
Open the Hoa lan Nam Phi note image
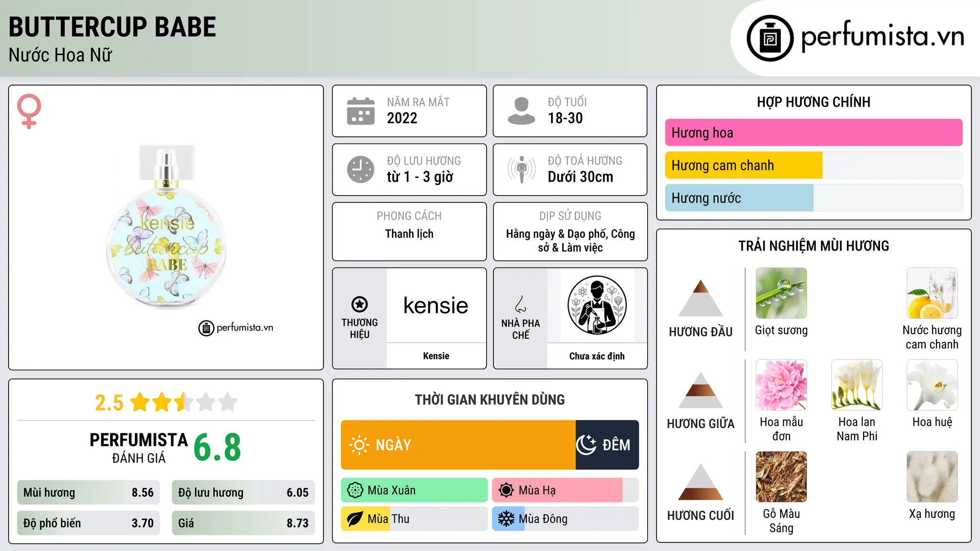click(x=857, y=385)
